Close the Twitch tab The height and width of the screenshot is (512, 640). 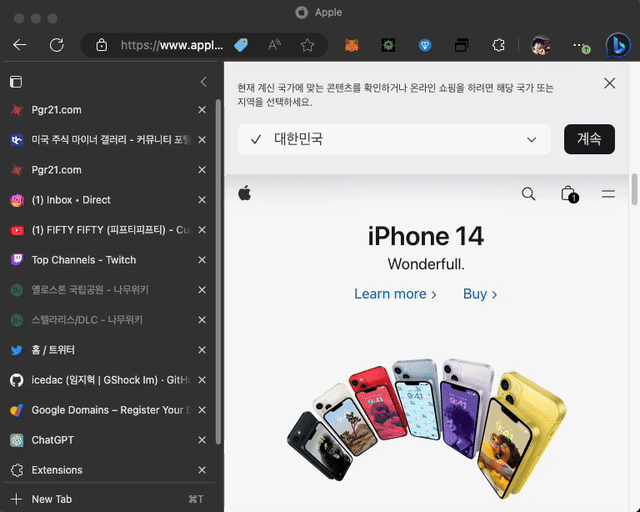pos(202,260)
